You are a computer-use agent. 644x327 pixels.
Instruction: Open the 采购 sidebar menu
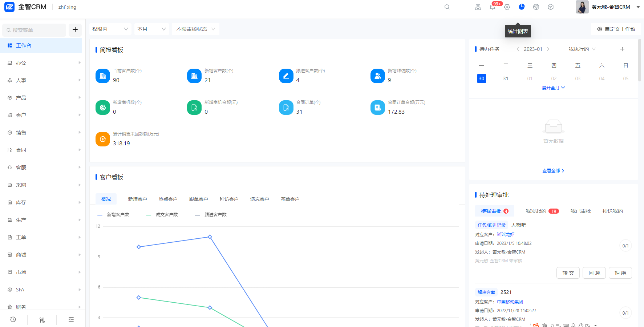pyautogui.click(x=41, y=185)
